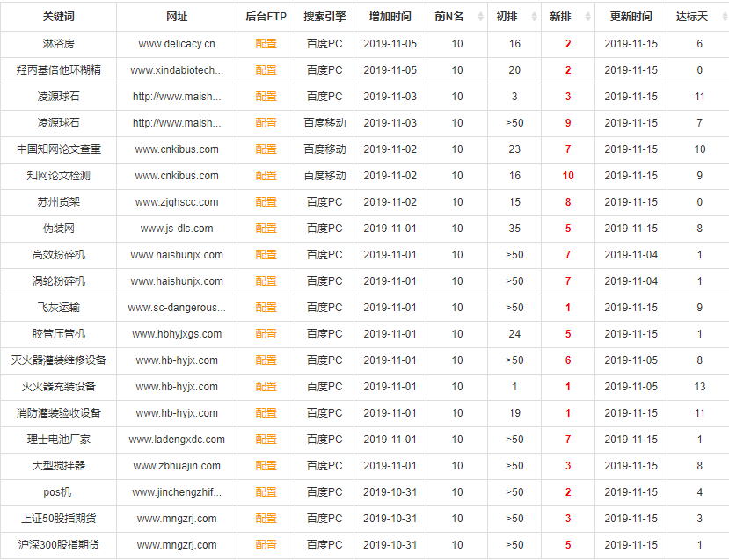Open 配置 link for 涡轮粉碎机 row
The height and width of the screenshot is (560, 729).
tap(266, 281)
